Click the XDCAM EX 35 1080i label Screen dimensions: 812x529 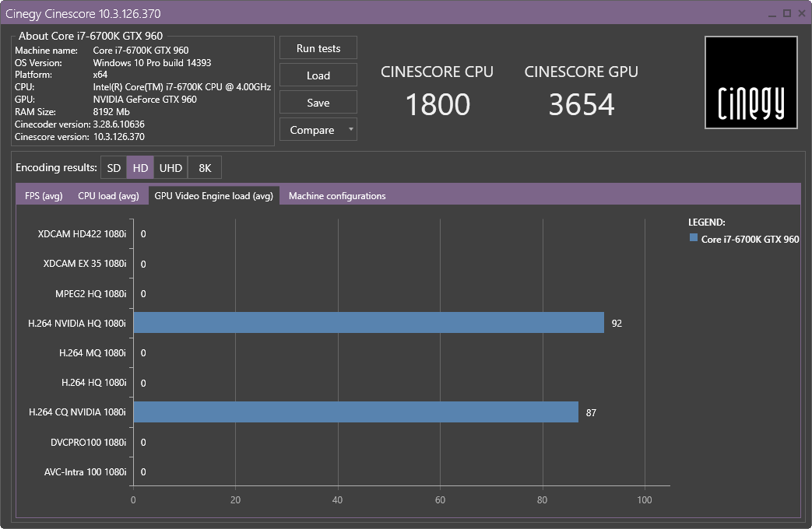point(85,264)
